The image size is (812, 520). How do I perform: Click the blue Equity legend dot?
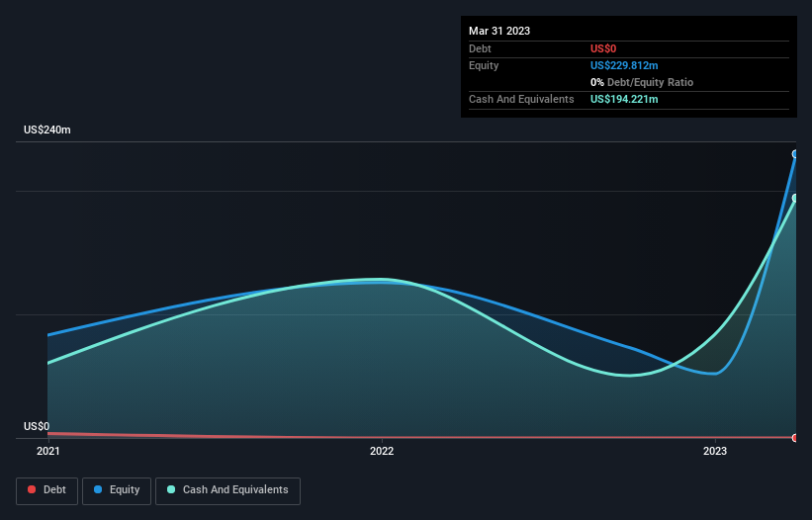pos(98,489)
